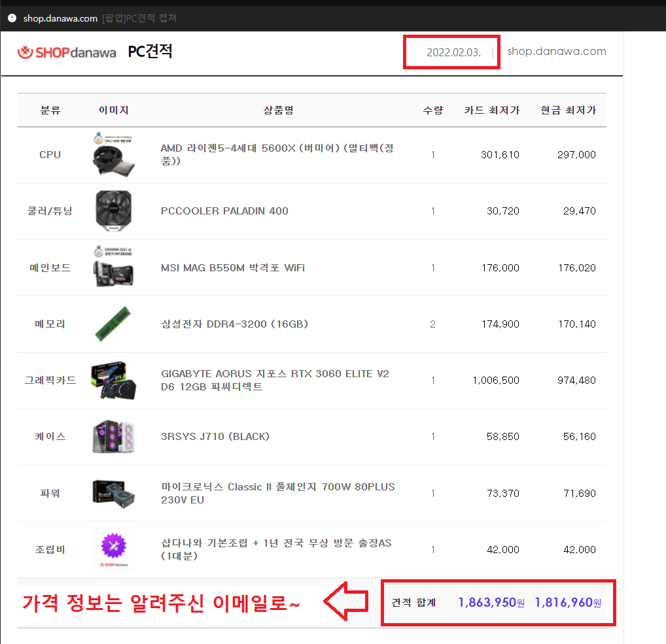
Task: Click the graphics card price 1,006,500
Action: (x=496, y=381)
